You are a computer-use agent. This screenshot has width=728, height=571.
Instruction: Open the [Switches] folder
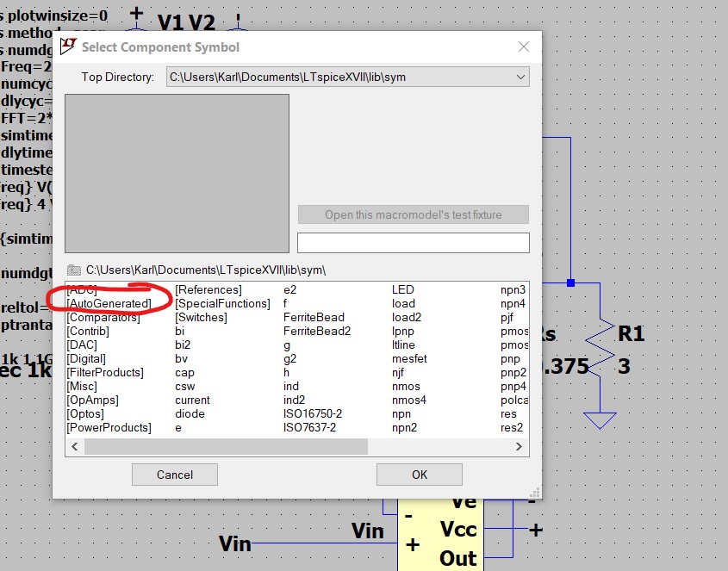click(201, 318)
